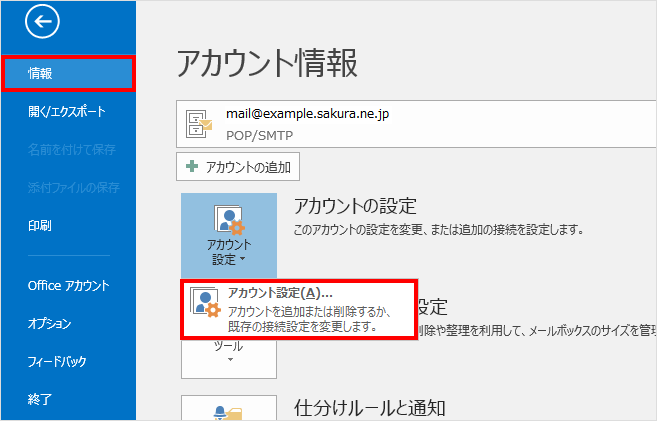Screen dimensions: 657x421
Task: Click the green plus icon for adding account
Action: 193,167
